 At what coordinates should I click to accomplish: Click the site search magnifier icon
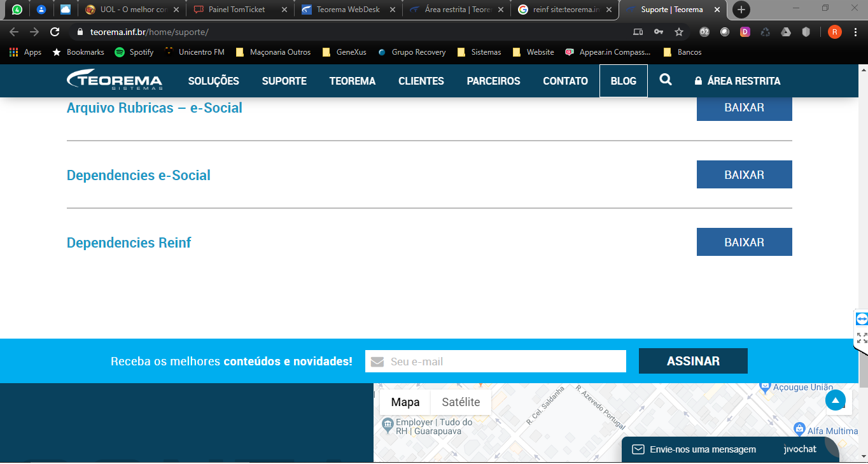(x=666, y=80)
